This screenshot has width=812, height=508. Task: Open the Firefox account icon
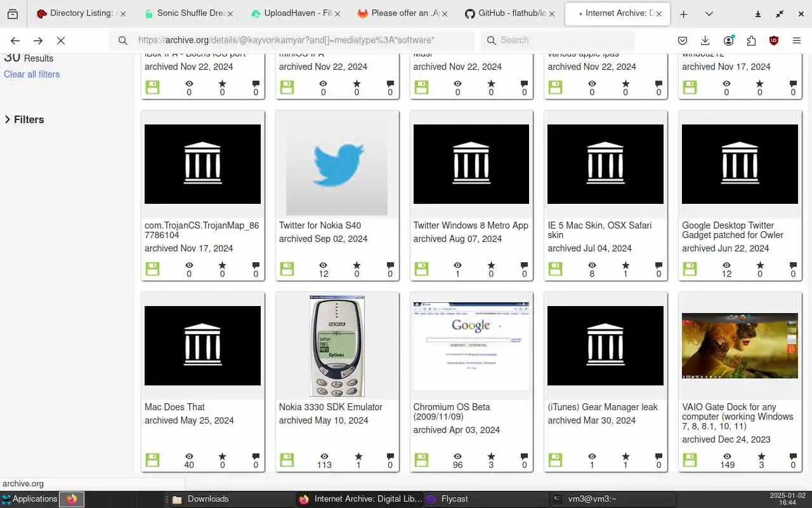(x=728, y=41)
